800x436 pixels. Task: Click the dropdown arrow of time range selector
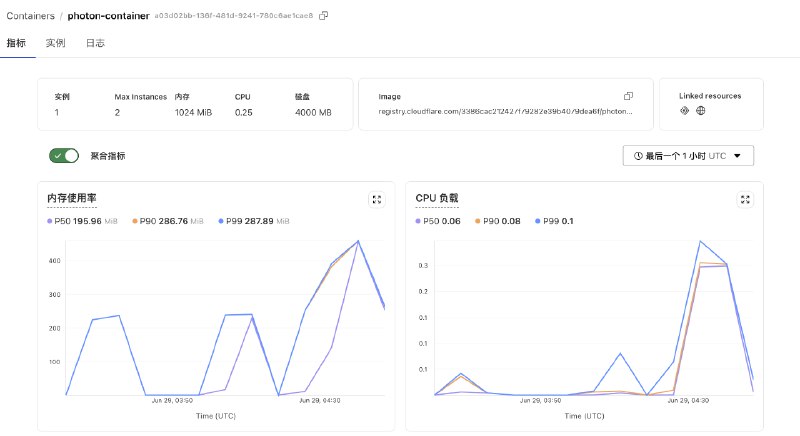click(737, 156)
